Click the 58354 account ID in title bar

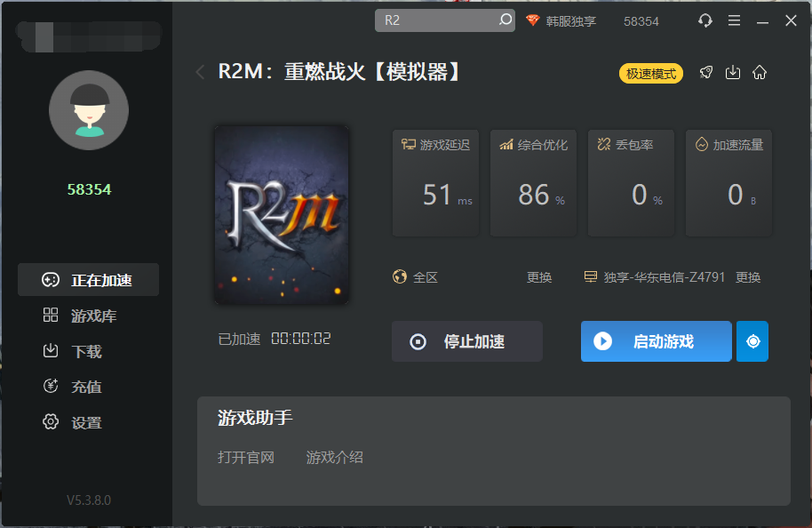pyautogui.click(x=641, y=21)
